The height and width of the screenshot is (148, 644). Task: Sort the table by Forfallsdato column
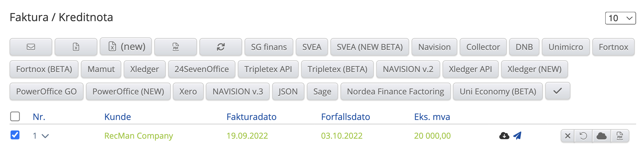pos(345,117)
